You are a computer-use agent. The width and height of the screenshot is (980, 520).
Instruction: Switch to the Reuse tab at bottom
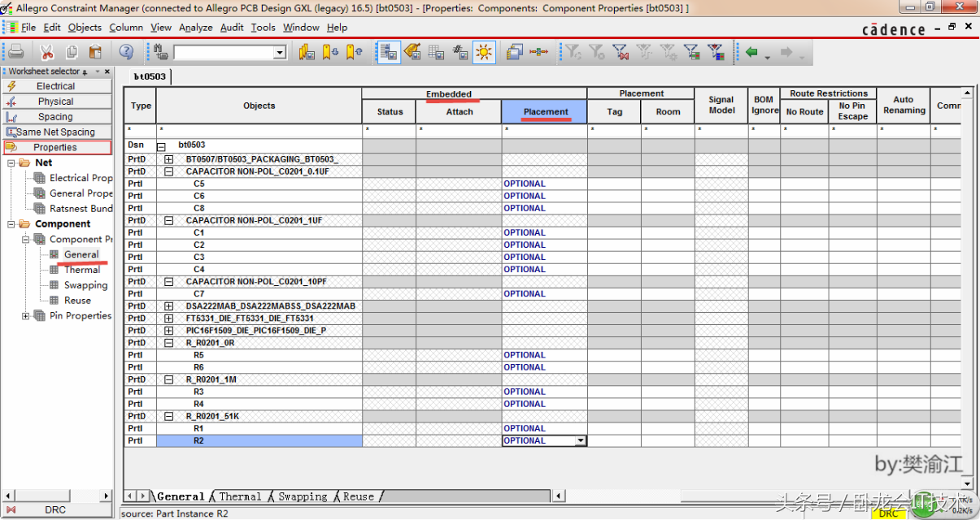[x=359, y=496]
